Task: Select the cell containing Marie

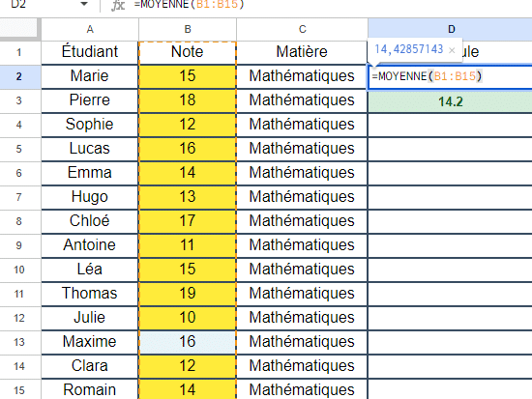Action: (90, 76)
